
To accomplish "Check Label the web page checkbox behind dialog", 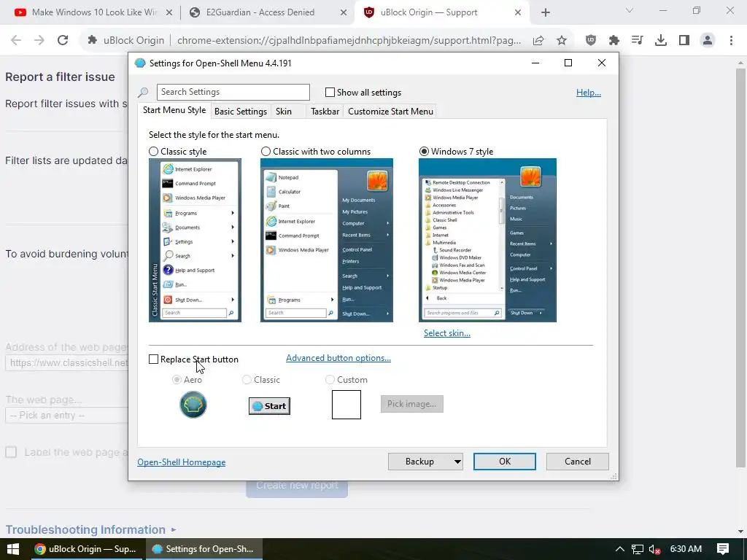I will click(11, 452).
